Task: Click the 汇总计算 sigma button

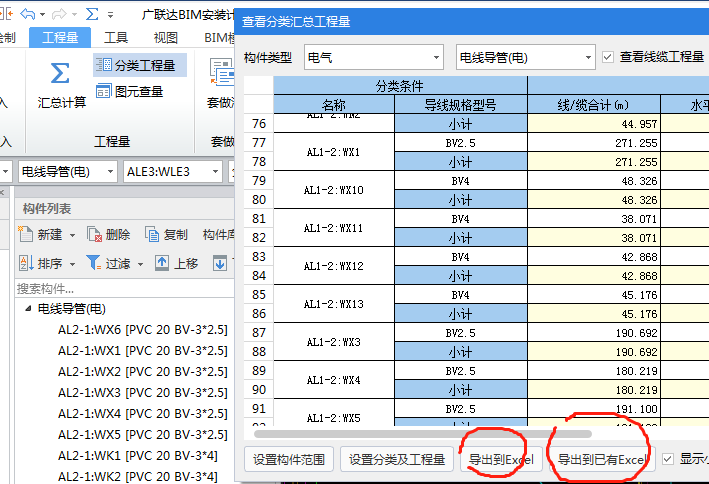Action: click(x=61, y=85)
